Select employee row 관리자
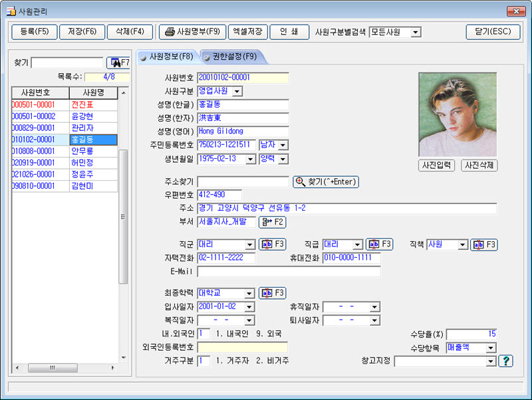This screenshot has width=532, height=400. (65, 128)
